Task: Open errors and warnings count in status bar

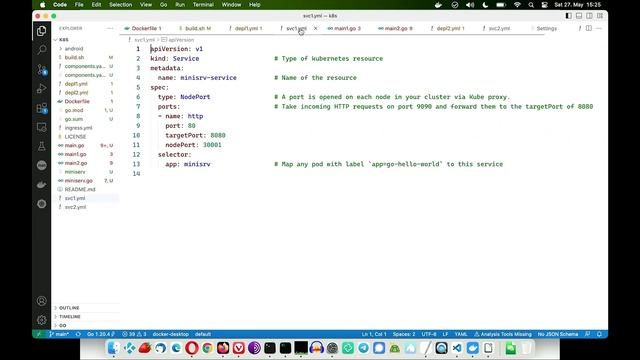Action: (x=134, y=334)
